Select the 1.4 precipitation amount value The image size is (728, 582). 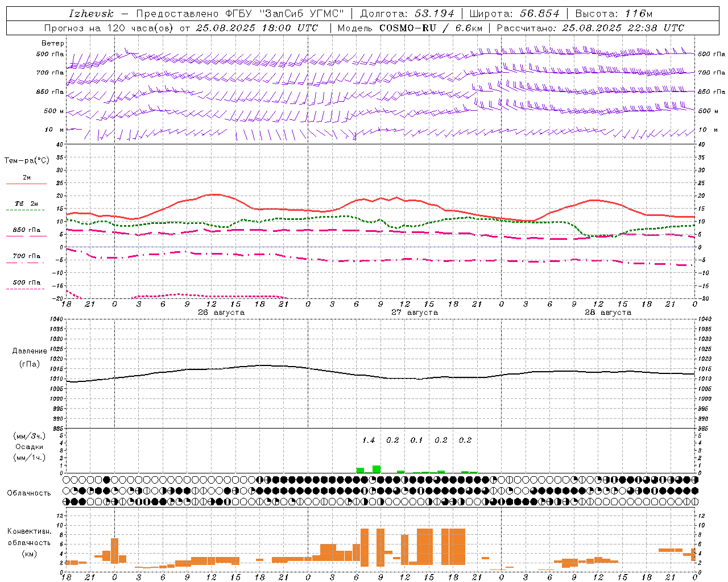(x=369, y=440)
